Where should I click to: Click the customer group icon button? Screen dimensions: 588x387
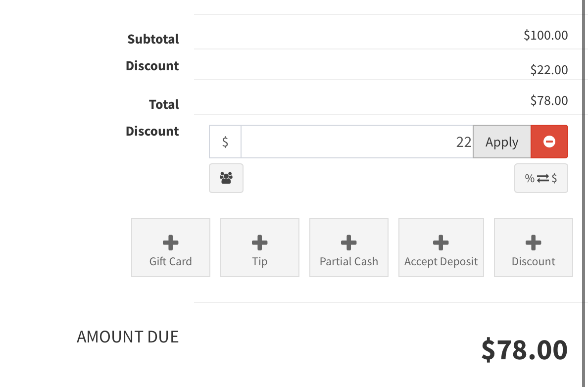click(226, 178)
